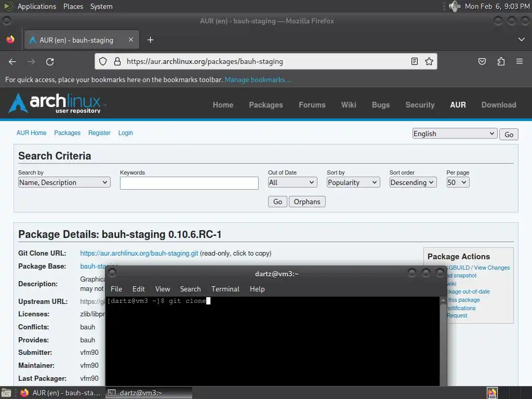Image resolution: width=532 pixels, height=399 pixels.
Task: Click the Firefox address bar URL
Action: pyautogui.click(x=205, y=61)
